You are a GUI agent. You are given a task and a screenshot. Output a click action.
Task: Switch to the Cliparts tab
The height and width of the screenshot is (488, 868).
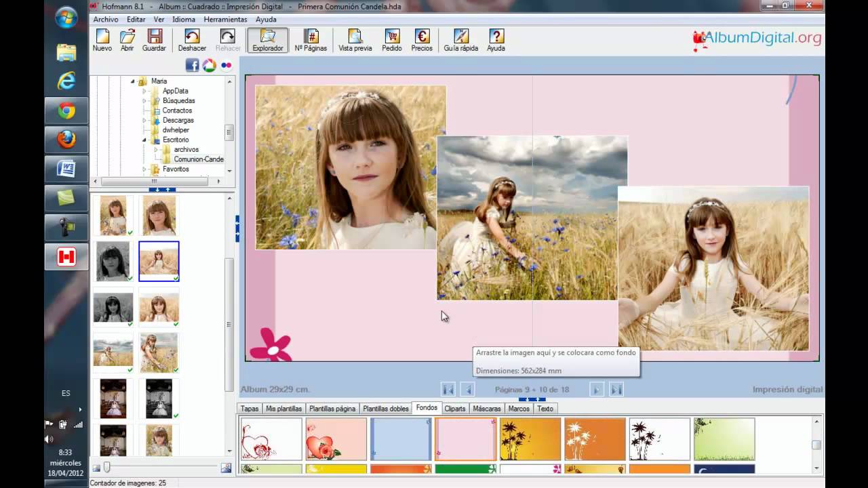coord(455,409)
